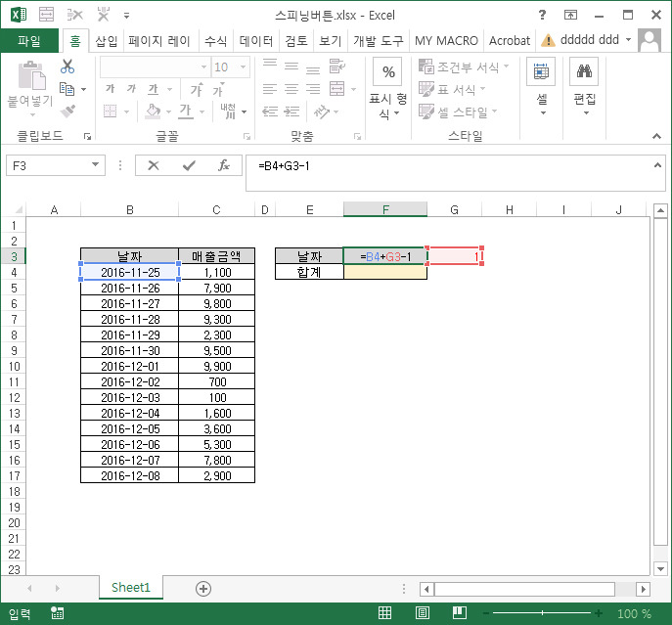Click increase indent icon
Viewport: 672px width, 625px height.
(x=291, y=112)
